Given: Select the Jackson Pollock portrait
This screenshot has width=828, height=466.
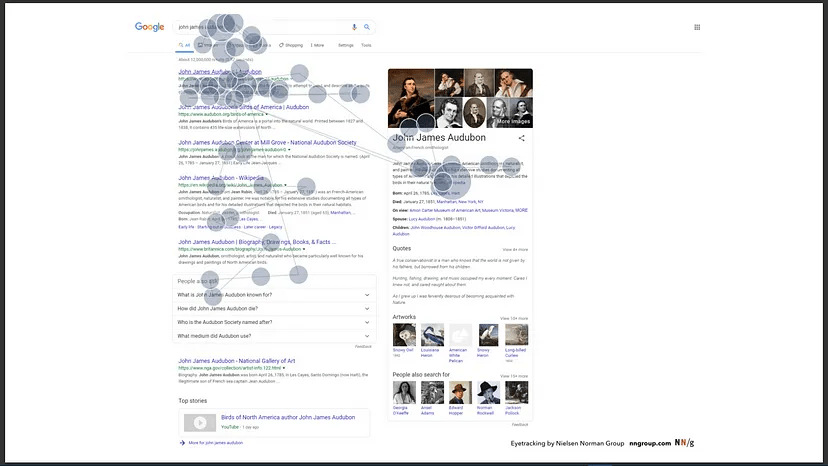Looking at the screenshot, I should click(516, 393).
